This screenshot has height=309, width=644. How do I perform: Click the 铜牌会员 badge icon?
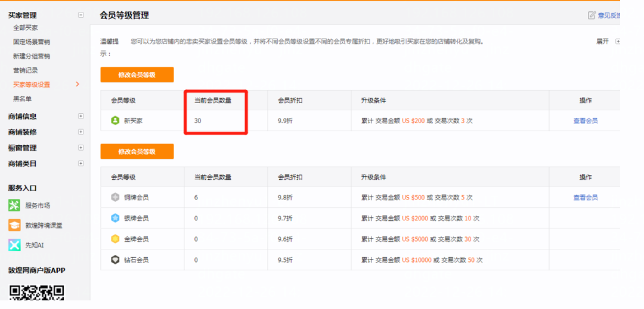(x=115, y=197)
